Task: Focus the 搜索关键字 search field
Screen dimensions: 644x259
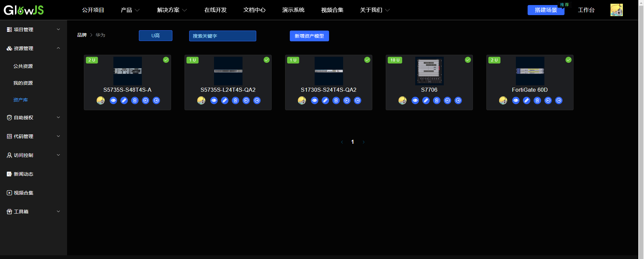Action: (223, 36)
